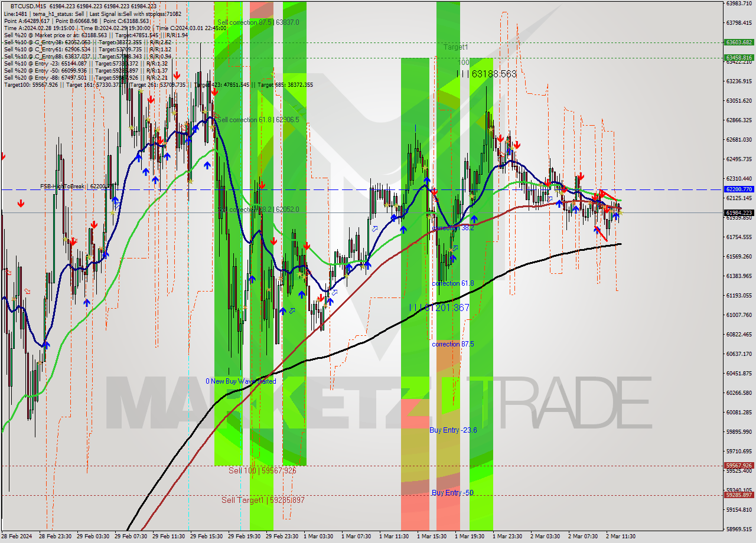
Task: Click the green 63603.682 price tag
Action: pos(739,42)
